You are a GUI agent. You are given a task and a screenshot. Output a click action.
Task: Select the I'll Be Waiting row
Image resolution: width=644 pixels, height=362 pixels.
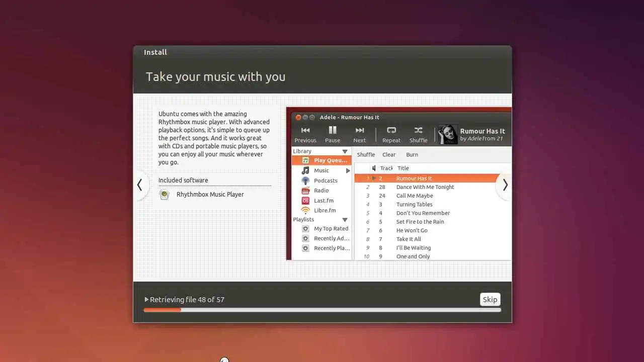pos(433,248)
